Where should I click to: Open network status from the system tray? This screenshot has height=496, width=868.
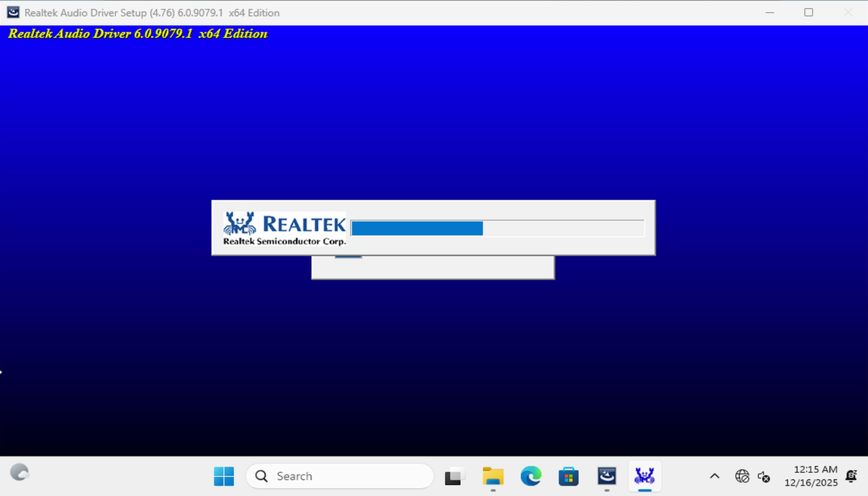click(x=742, y=476)
